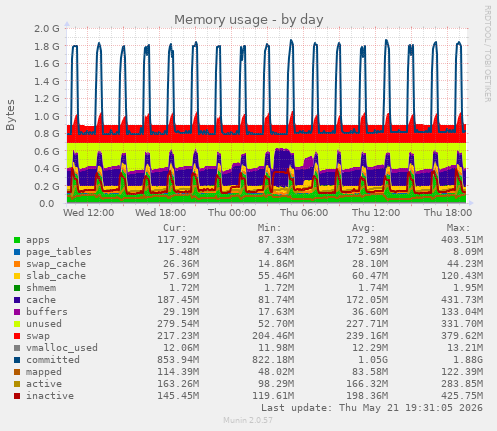497x431 pixels.
Task: Click the indigo cache legend swatch
Action: click(17, 300)
